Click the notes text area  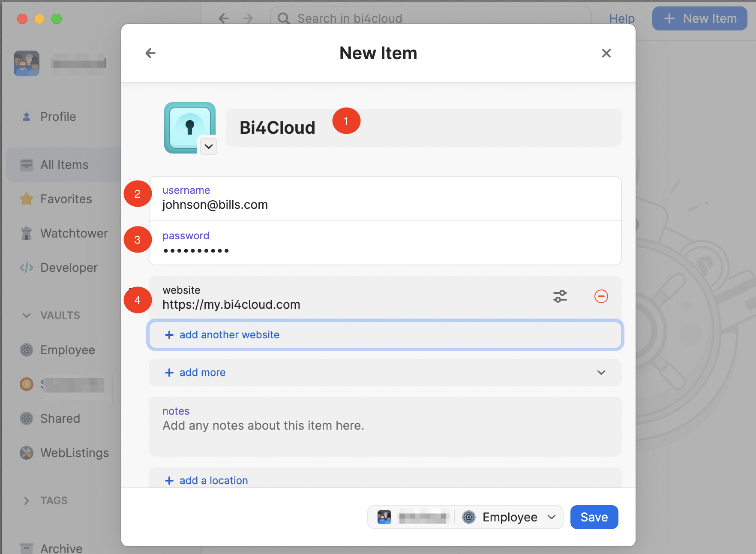(385, 427)
